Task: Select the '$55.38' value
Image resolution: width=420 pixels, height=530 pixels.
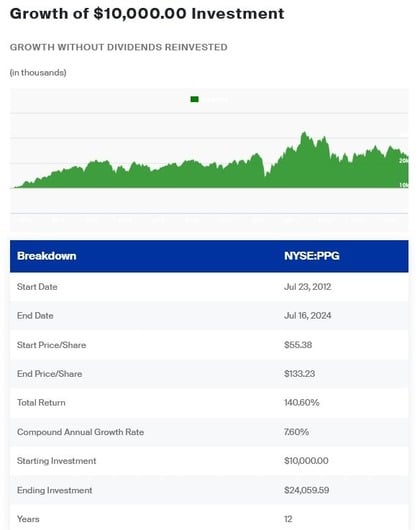Action: click(x=298, y=345)
